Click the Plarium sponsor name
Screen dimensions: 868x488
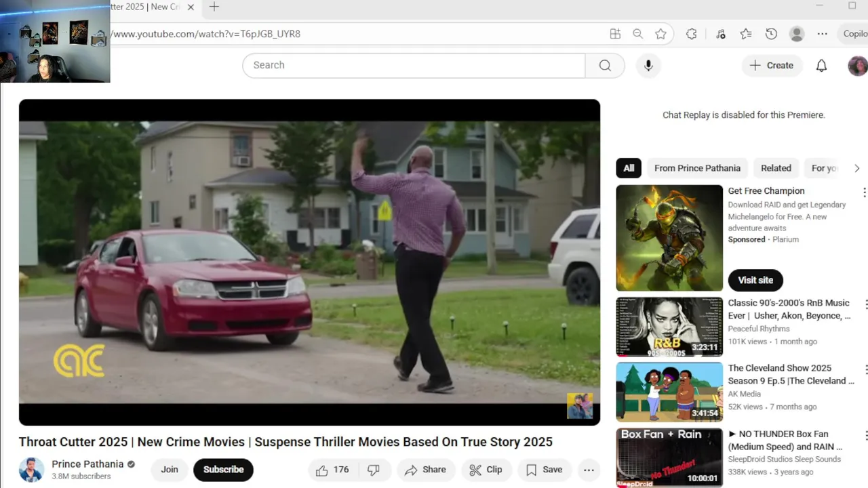[785, 239]
